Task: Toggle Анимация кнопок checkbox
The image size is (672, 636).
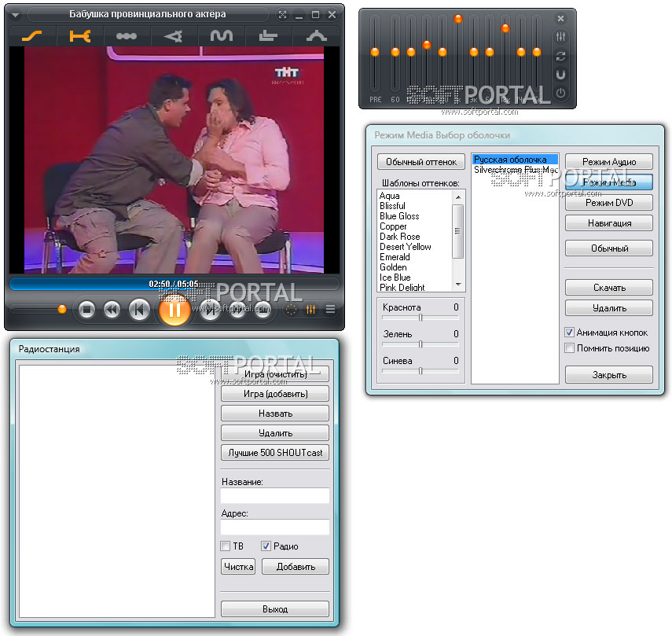Action: click(570, 332)
